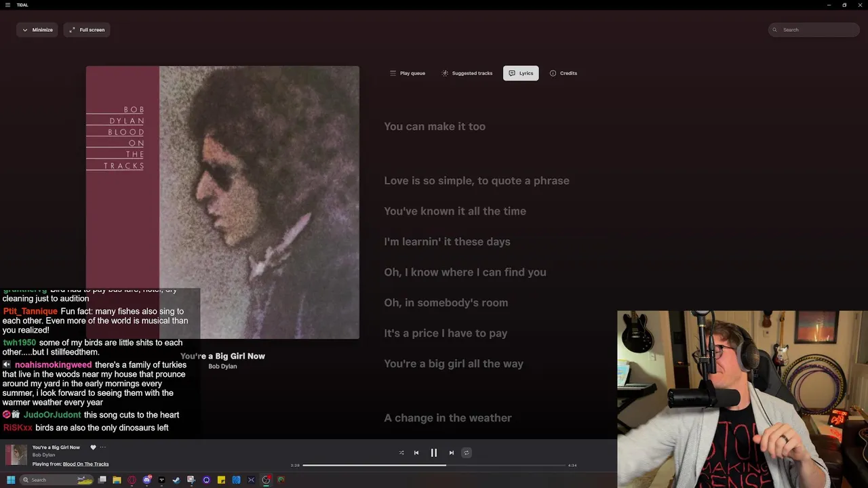Click lyric "Love is so simple, to quote a phrase"

coord(477,180)
